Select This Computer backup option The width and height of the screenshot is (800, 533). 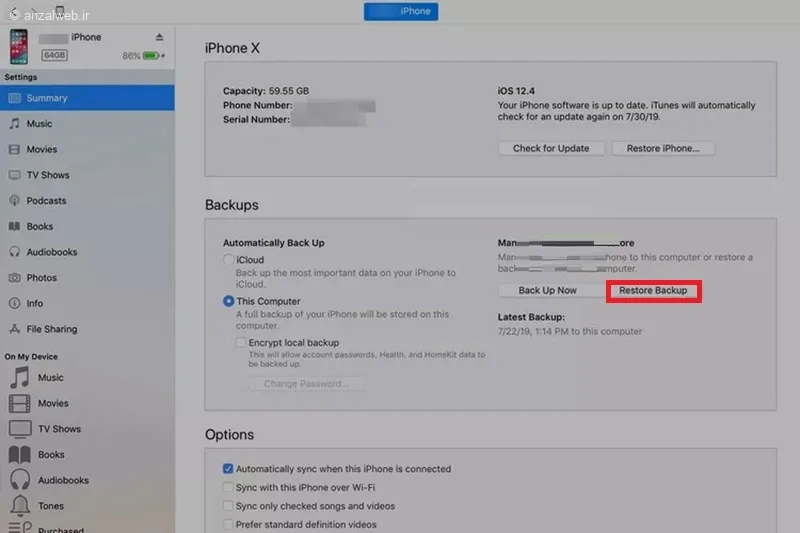(228, 301)
